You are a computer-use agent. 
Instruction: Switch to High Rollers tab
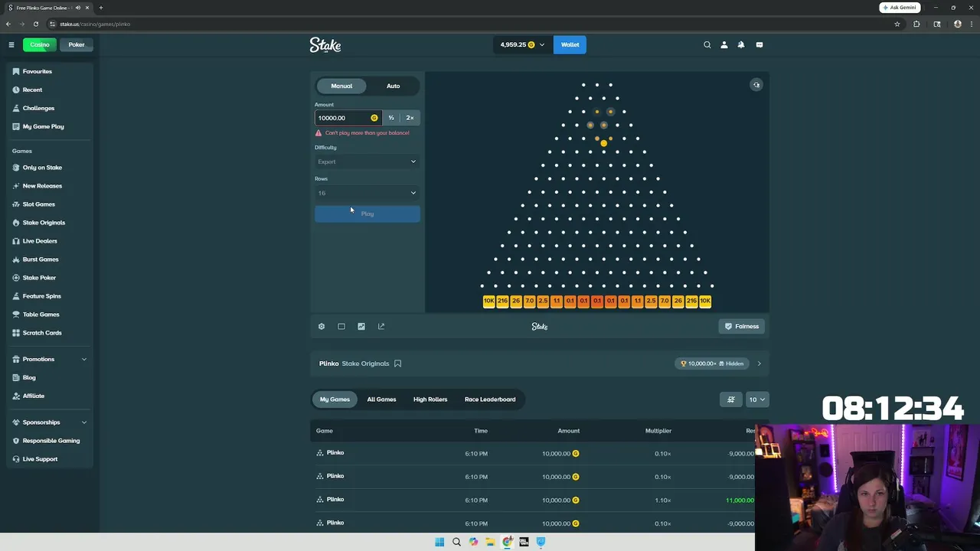430,399
